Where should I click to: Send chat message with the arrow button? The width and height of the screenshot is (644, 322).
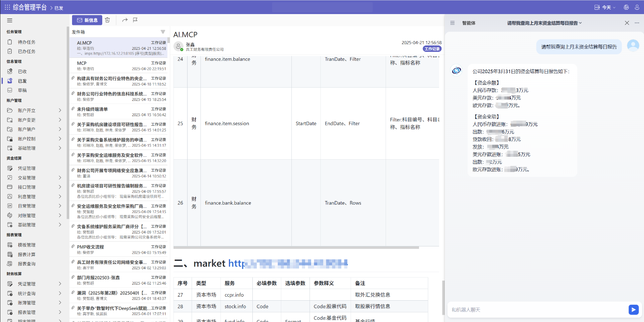click(x=634, y=310)
